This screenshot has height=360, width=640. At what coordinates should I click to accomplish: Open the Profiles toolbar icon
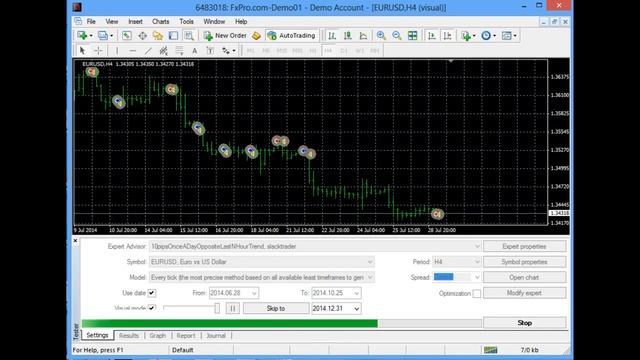point(103,36)
